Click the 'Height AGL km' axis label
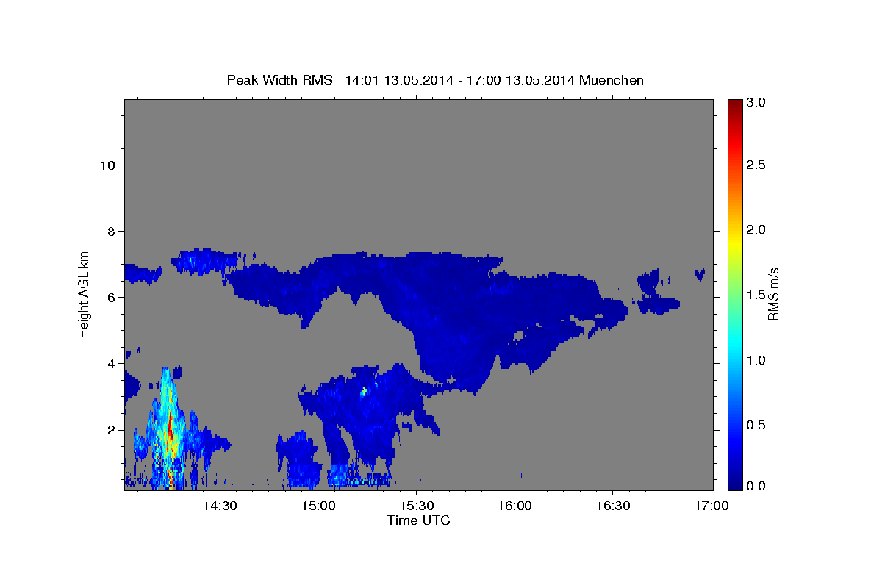 [84, 293]
